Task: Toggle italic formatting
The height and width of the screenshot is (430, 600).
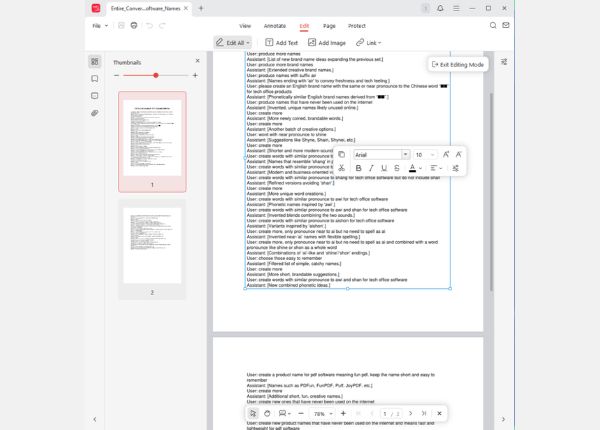Action: coord(371,168)
